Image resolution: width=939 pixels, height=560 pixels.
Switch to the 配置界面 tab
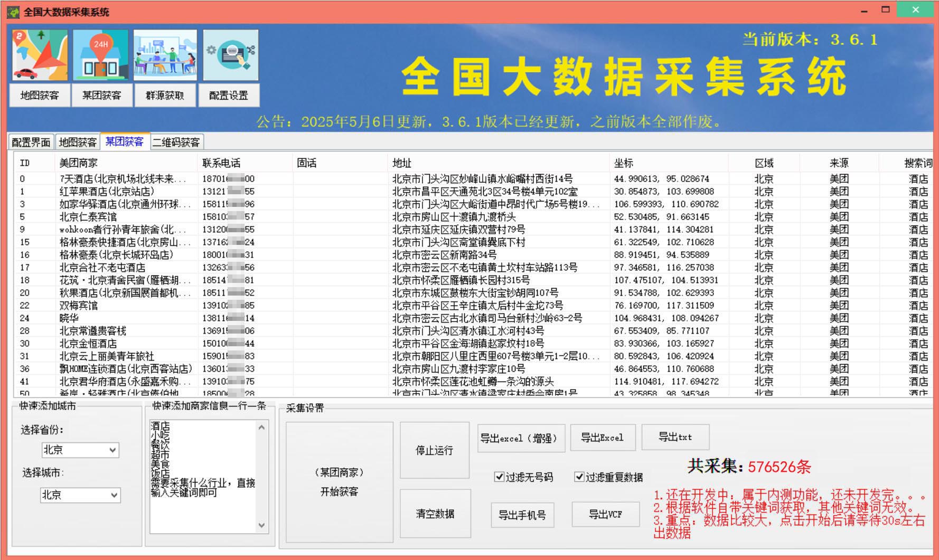[x=31, y=143]
